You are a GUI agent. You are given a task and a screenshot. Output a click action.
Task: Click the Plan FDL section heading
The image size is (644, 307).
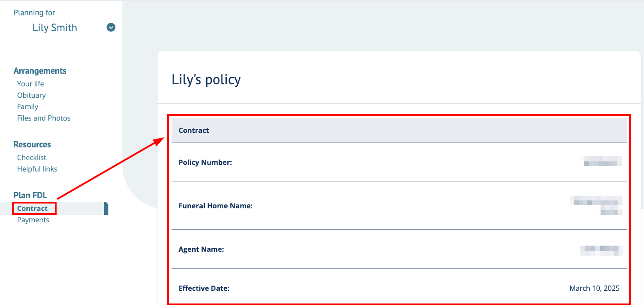pyautogui.click(x=30, y=195)
